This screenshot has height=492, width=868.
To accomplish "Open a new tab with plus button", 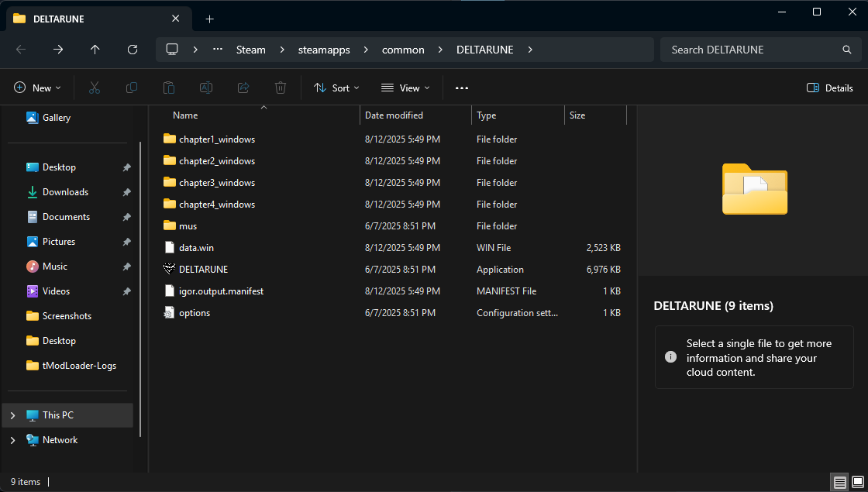I will [210, 19].
